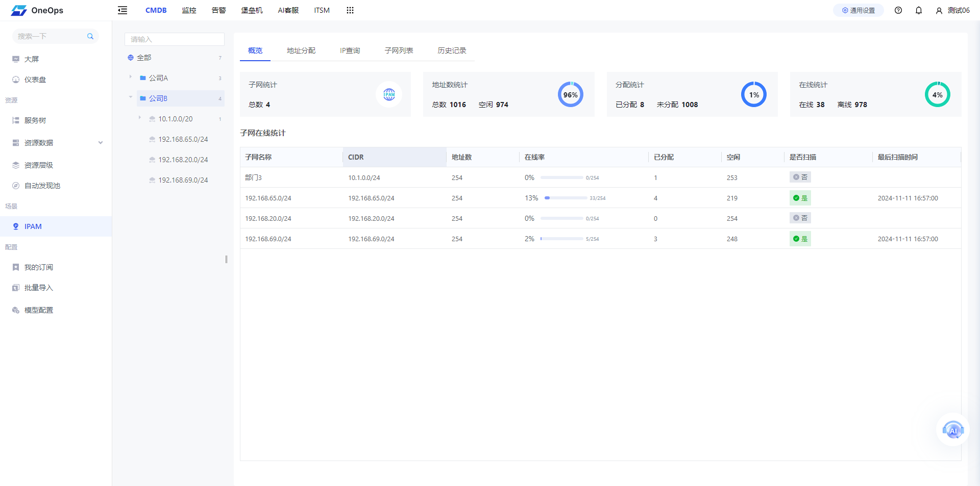This screenshot has width=980, height=486.
Task: Expand the 10.1.0.0/20 tree node arrow
Action: [x=140, y=118]
